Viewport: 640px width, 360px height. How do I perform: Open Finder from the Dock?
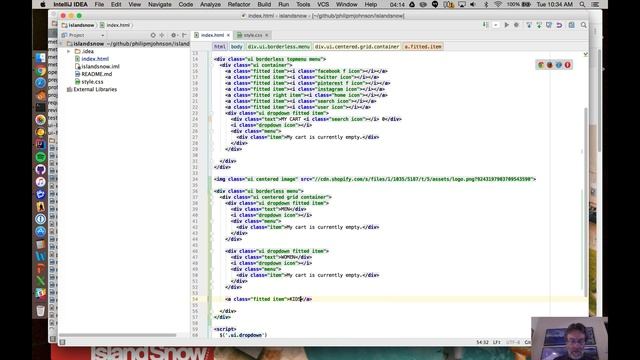coord(40,58)
